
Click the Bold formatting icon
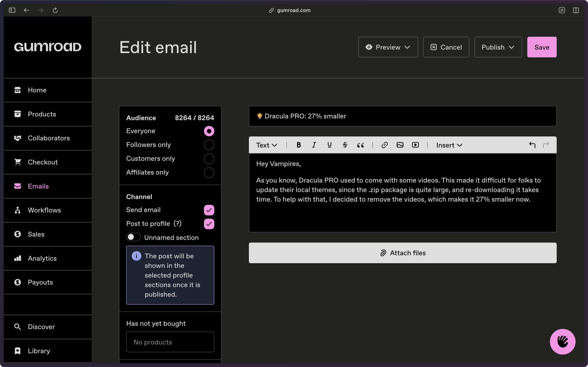tap(298, 145)
